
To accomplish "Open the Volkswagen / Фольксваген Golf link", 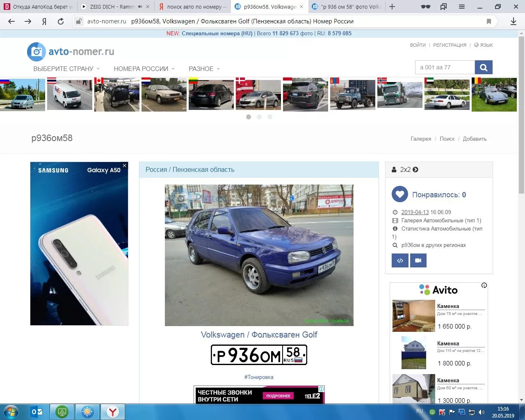I will tap(259, 335).
